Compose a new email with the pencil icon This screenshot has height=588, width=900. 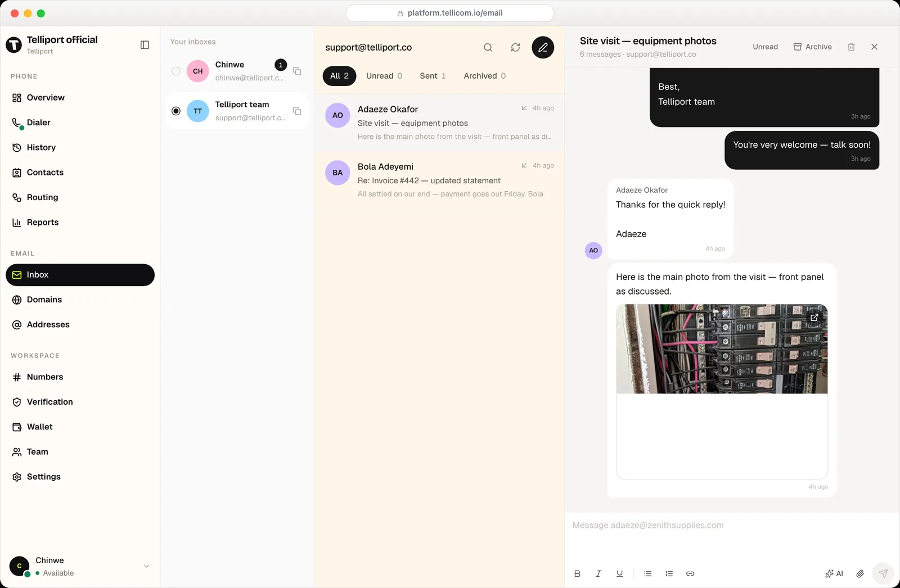tap(543, 47)
